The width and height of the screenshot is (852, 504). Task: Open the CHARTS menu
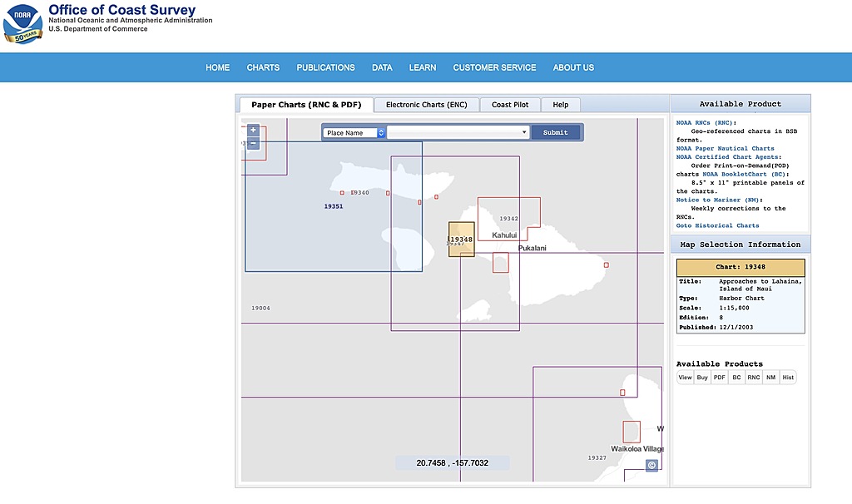tap(263, 67)
